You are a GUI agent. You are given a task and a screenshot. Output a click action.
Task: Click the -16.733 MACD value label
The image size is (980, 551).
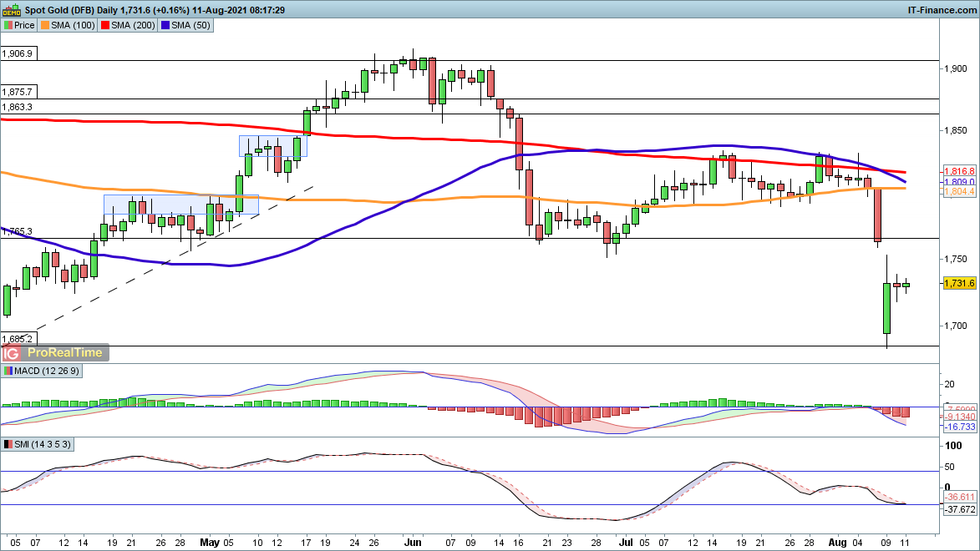tap(959, 427)
